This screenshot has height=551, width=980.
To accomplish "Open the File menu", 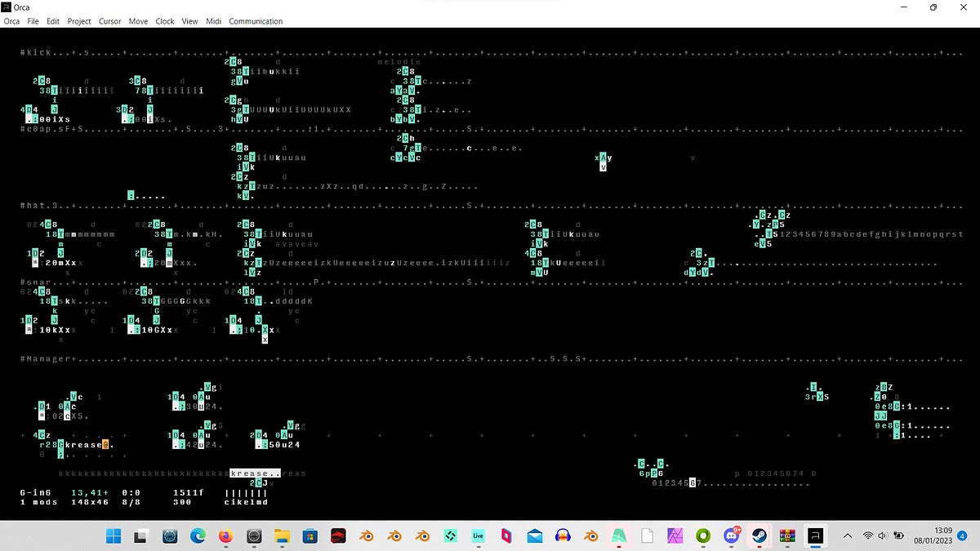I will click(x=33, y=21).
